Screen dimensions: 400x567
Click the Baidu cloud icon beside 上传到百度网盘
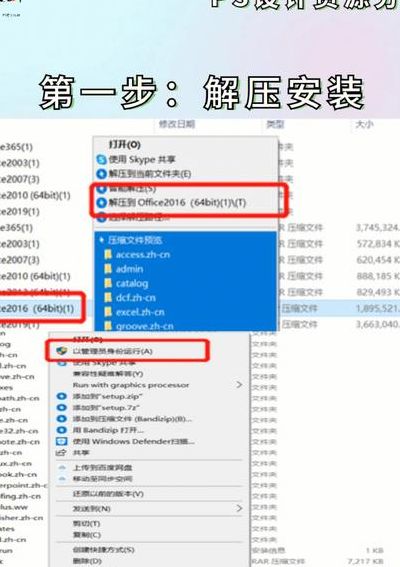click(62, 468)
